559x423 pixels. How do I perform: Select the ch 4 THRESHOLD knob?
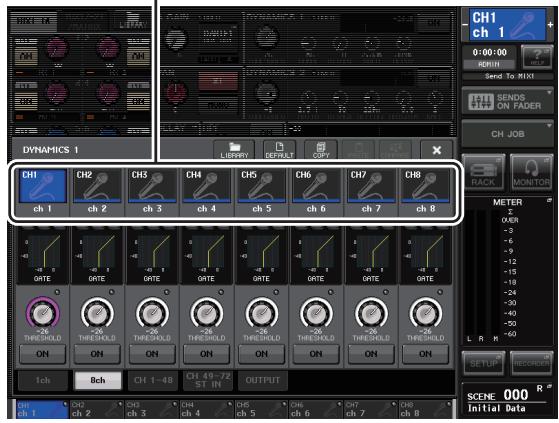(x=206, y=314)
